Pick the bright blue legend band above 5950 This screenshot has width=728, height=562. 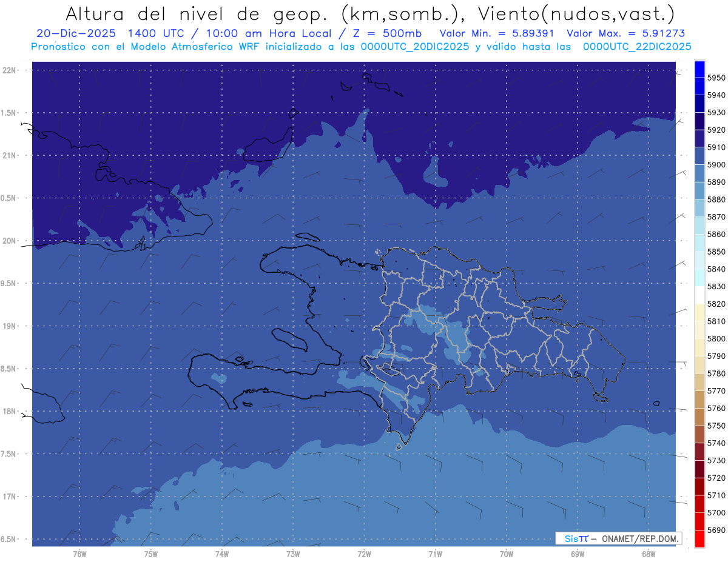[x=699, y=69]
